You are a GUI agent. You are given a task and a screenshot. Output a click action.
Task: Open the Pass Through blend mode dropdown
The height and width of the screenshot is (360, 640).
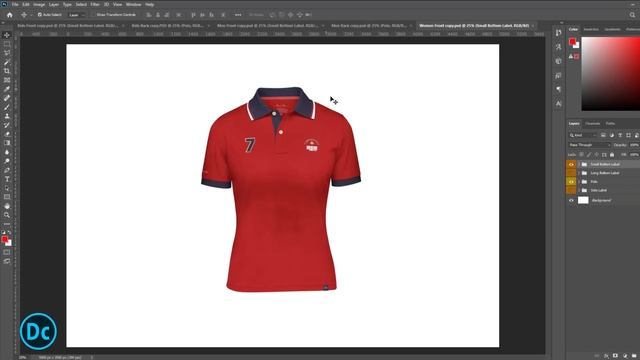click(x=589, y=145)
